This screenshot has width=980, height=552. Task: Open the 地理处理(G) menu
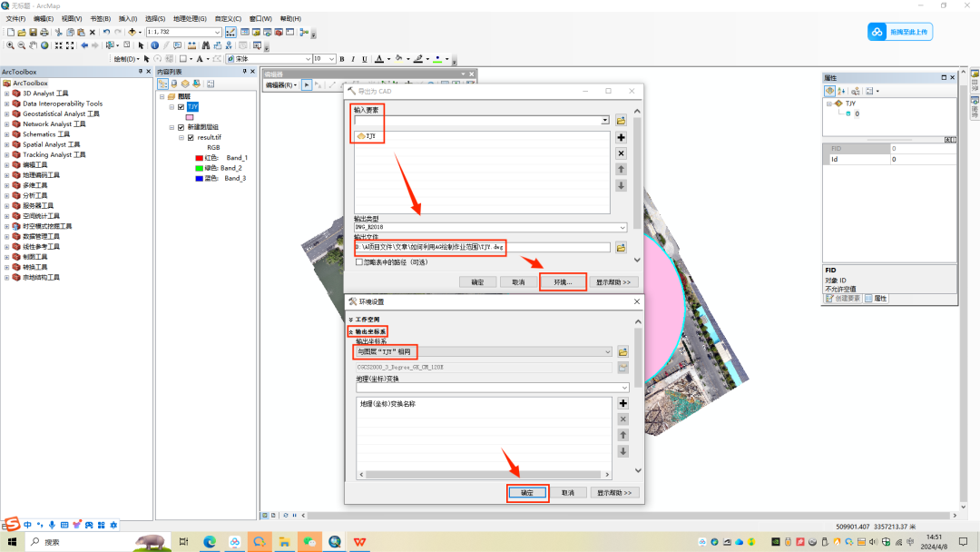(190, 19)
